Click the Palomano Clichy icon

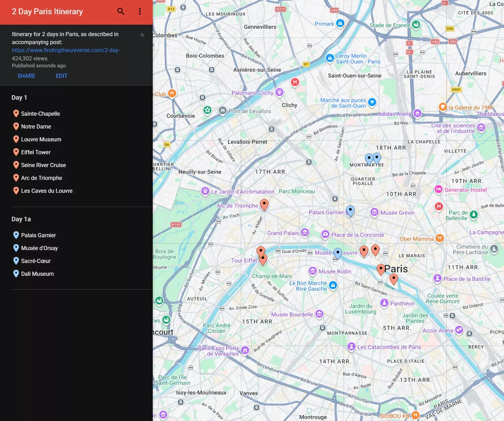pos(279,92)
